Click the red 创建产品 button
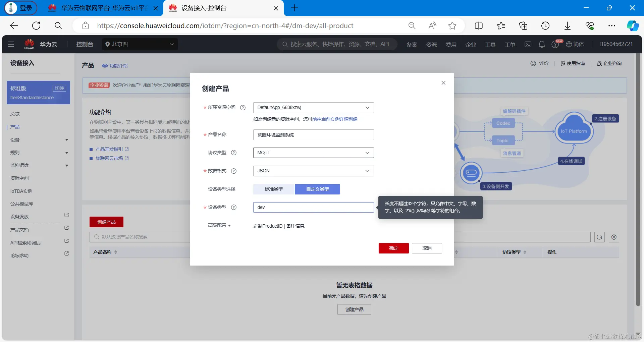This screenshot has width=644, height=342. point(106,222)
